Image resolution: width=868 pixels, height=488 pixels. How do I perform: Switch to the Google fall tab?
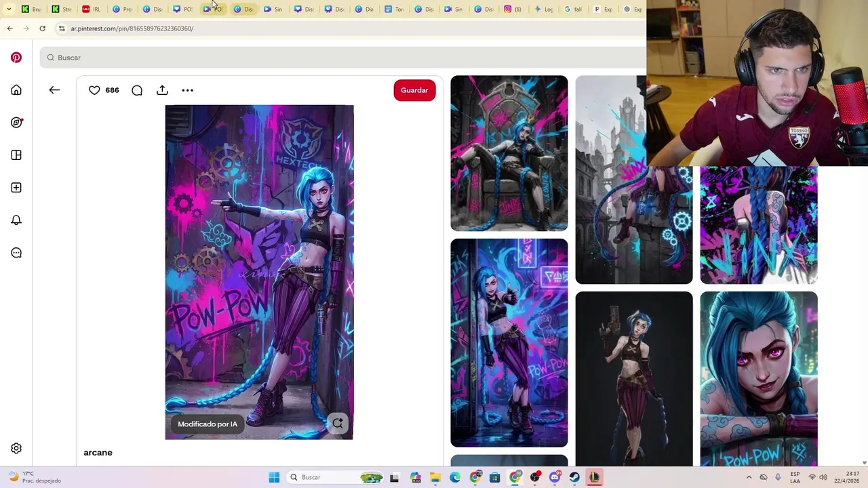pos(574,9)
